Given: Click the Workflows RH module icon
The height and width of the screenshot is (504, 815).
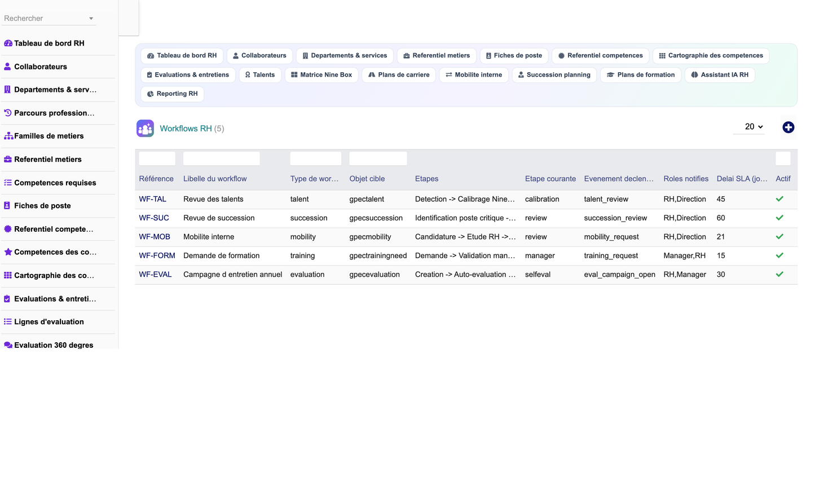Looking at the screenshot, I should (x=145, y=129).
